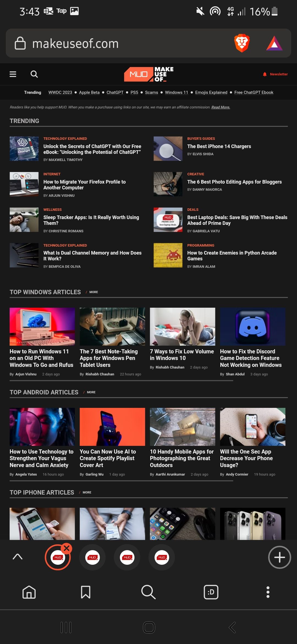The width and height of the screenshot is (297, 644).
Task: Open One Sec App article
Action: pos(246,458)
